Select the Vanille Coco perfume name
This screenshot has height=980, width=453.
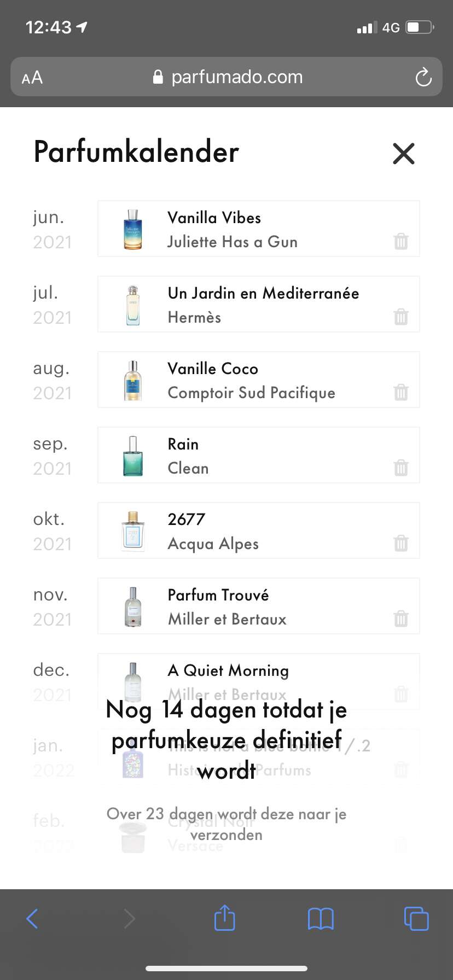tap(213, 369)
